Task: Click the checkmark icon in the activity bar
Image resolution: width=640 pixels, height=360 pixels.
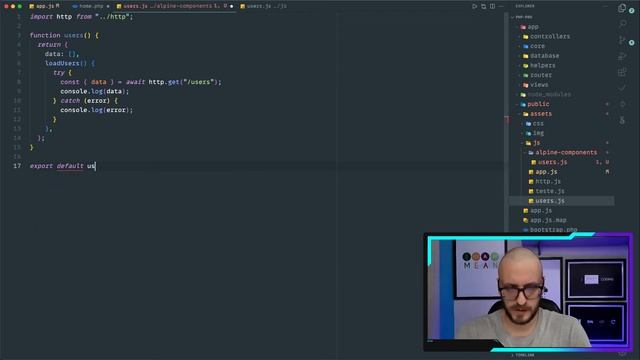Action: click(622, 88)
